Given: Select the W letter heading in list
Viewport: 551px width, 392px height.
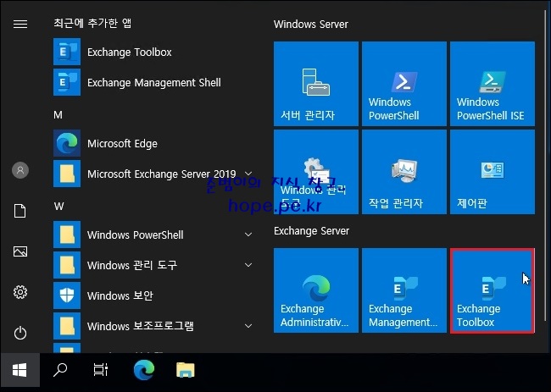Looking at the screenshot, I should [x=58, y=206].
